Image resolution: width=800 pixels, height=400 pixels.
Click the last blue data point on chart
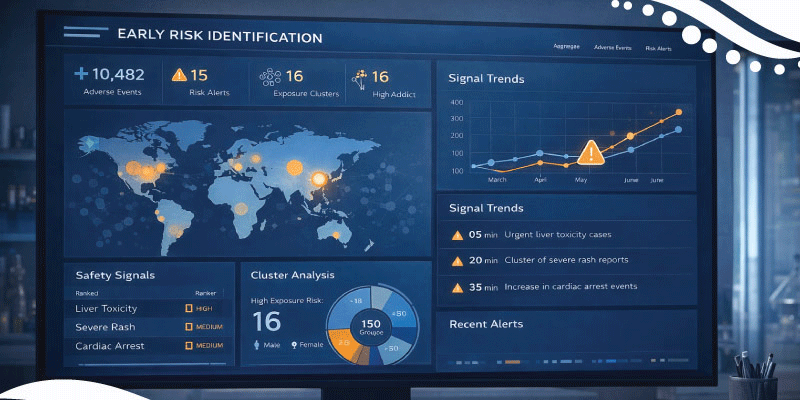[678, 130]
